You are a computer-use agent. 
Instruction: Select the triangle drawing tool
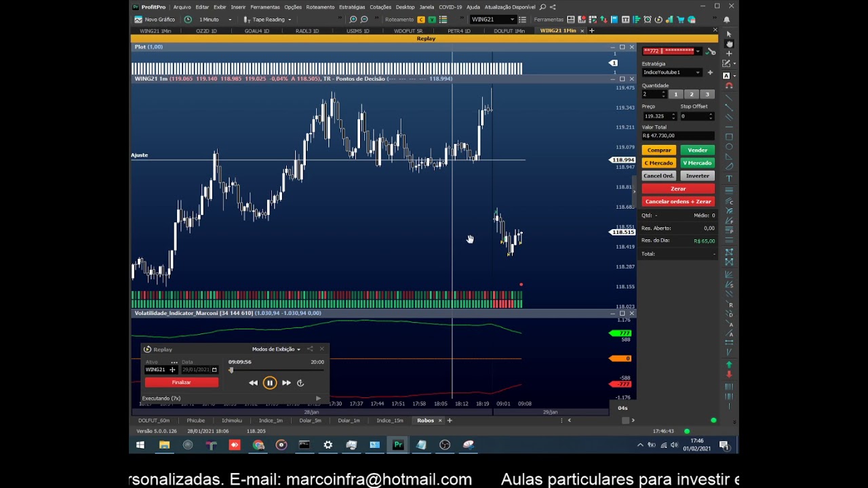click(x=729, y=157)
